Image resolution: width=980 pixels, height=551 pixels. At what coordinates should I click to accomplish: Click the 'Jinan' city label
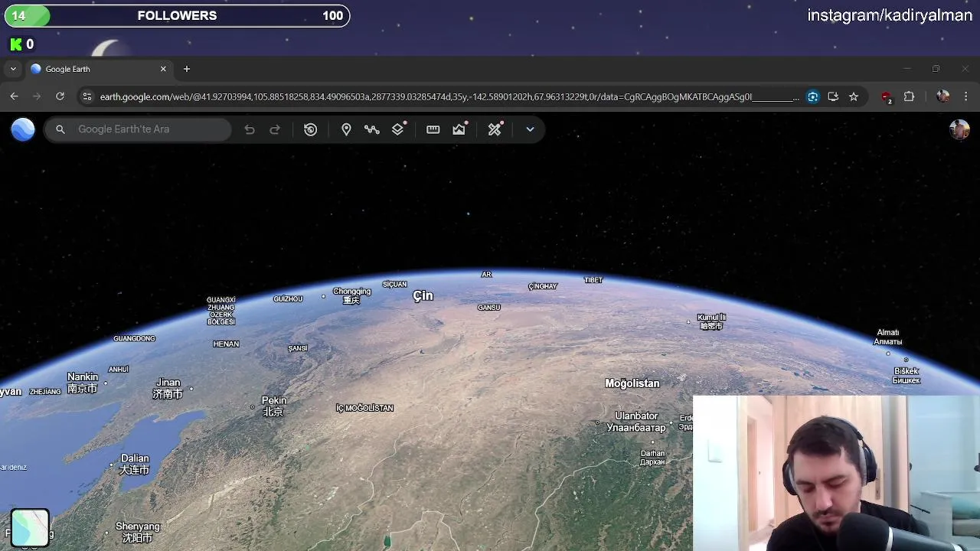pos(168,388)
